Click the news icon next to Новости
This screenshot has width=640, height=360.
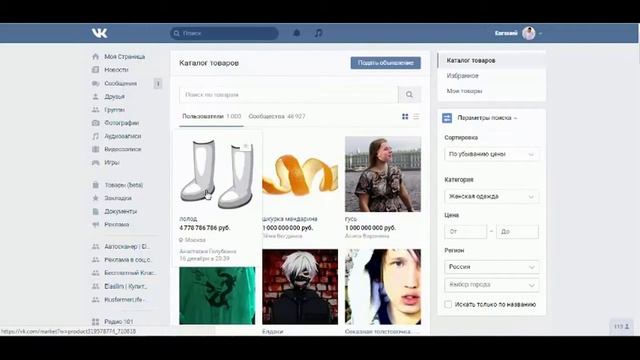(96, 70)
